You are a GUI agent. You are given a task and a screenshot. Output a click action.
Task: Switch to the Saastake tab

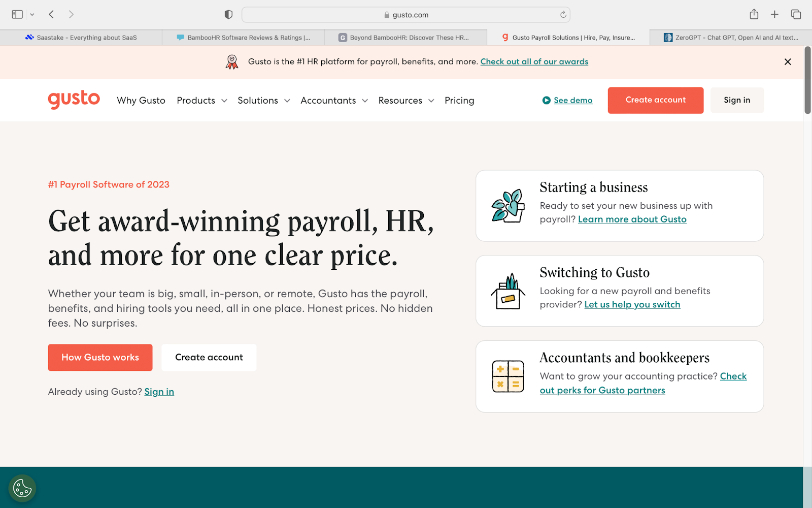point(81,38)
